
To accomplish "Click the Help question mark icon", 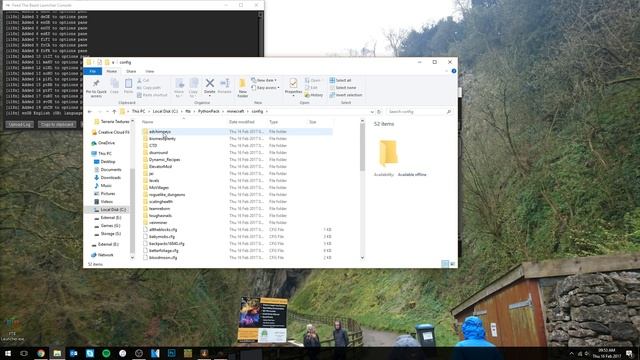I will (x=453, y=71).
